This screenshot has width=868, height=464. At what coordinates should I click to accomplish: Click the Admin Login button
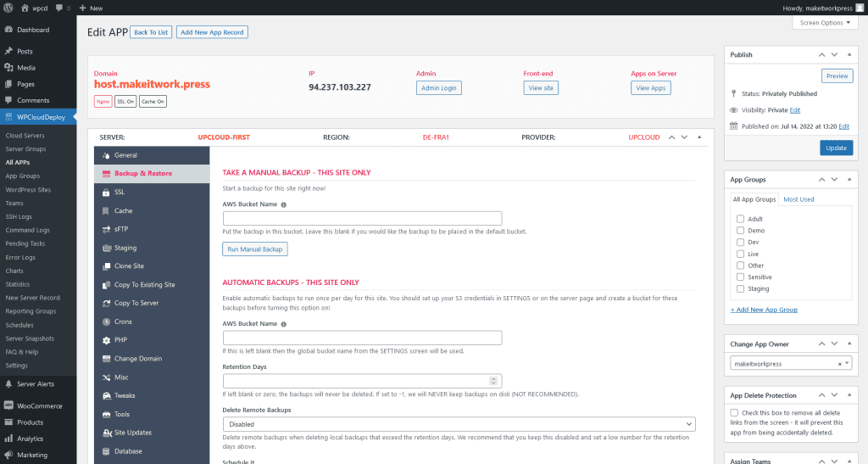click(x=438, y=88)
